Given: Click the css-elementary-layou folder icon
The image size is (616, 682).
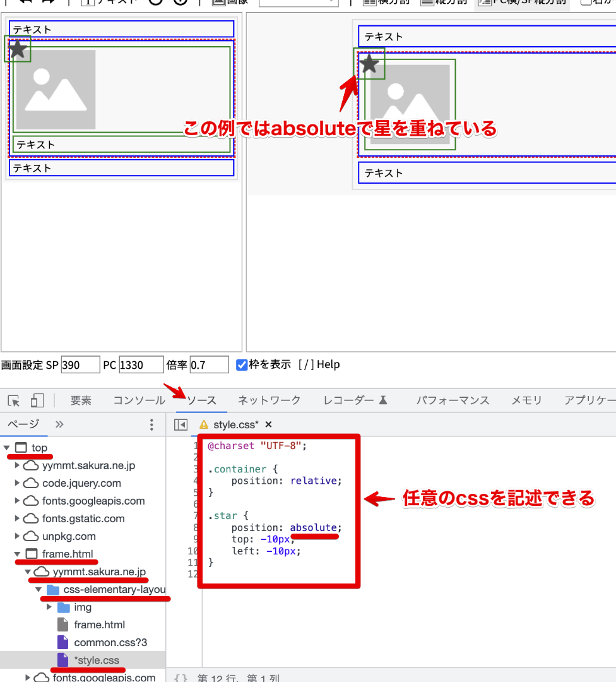Looking at the screenshot, I should [53, 590].
